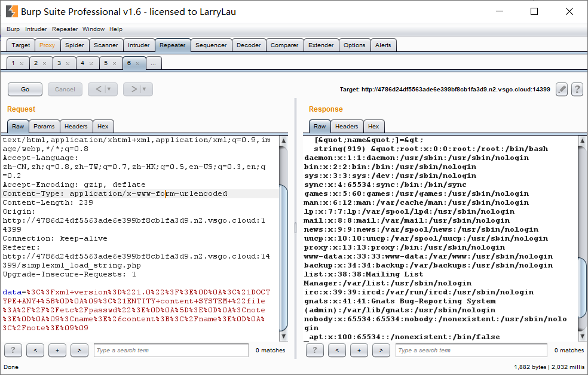This screenshot has height=375, width=588.
Task: Switch to the Comparer tab
Action: [x=284, y=45]
